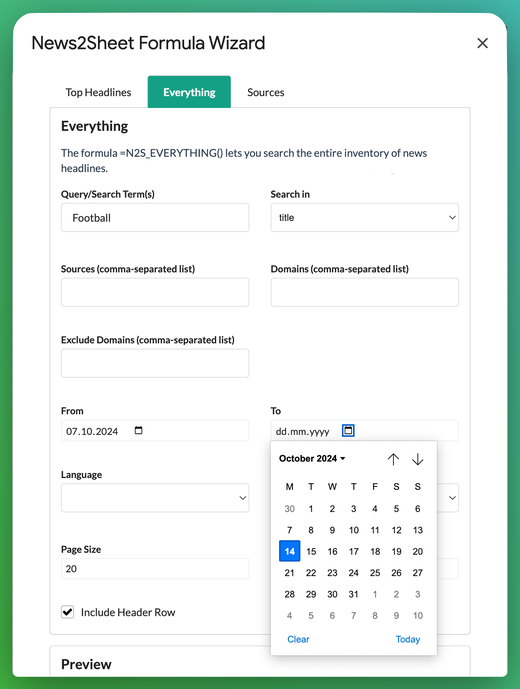Pick October 2 in the calendar
Screen dimensions: 520x689
(332, 508)
